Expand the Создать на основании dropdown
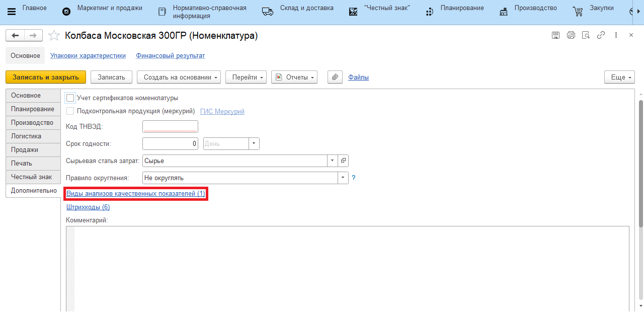The height and width of the screenshot is (316, 644). tap(179, 77)
